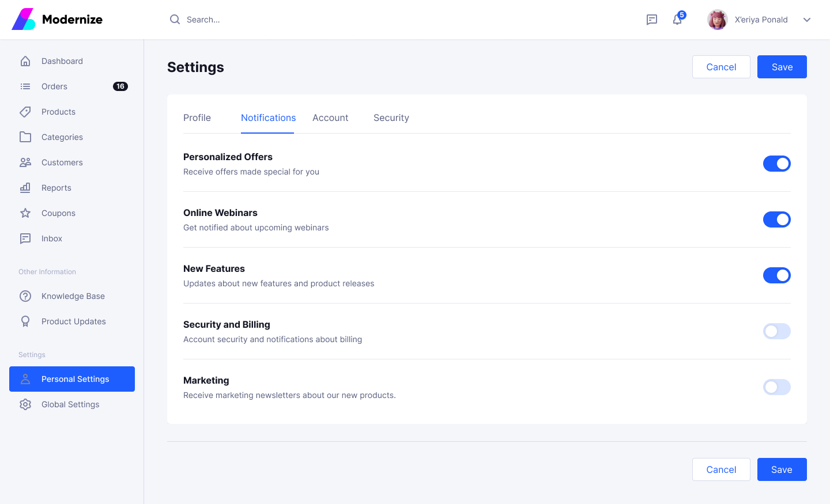Screen dimensions: 830x504
Task: Enable the Marketing newsletters toggle
Action: click(x=777, y=387)
